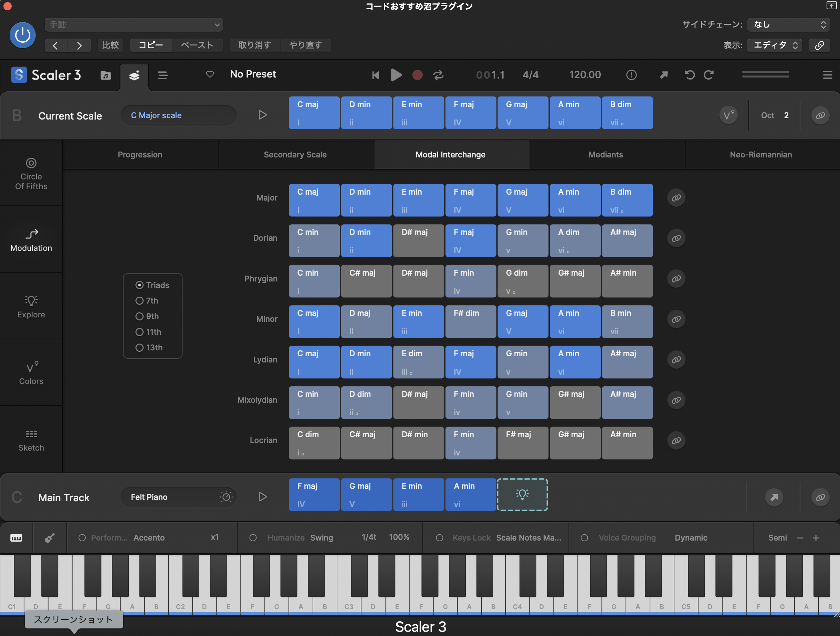The image size is (840, 636).
Task: Switch to the Secondary Scale tab
Action: pyautogui.click(x=295, y=155)
